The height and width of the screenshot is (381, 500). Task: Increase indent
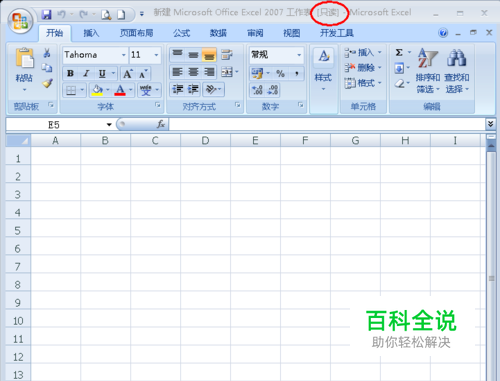pyautogui.click(x=193, y=89)
